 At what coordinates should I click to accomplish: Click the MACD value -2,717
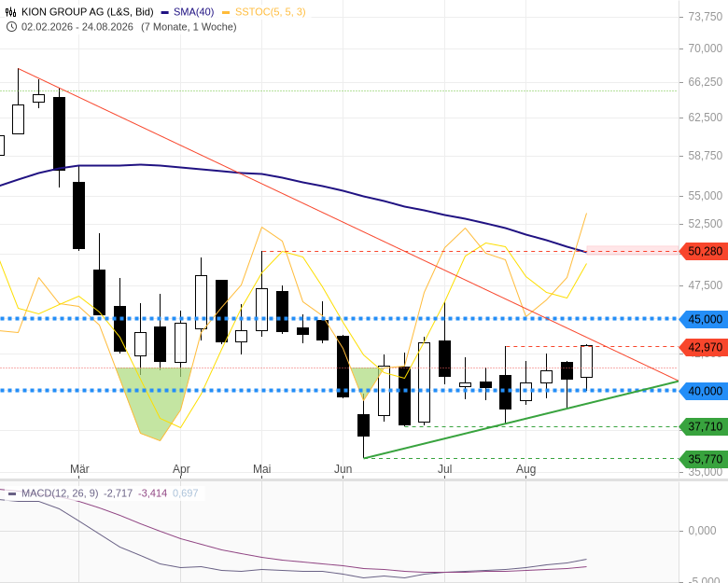(118, 493)
